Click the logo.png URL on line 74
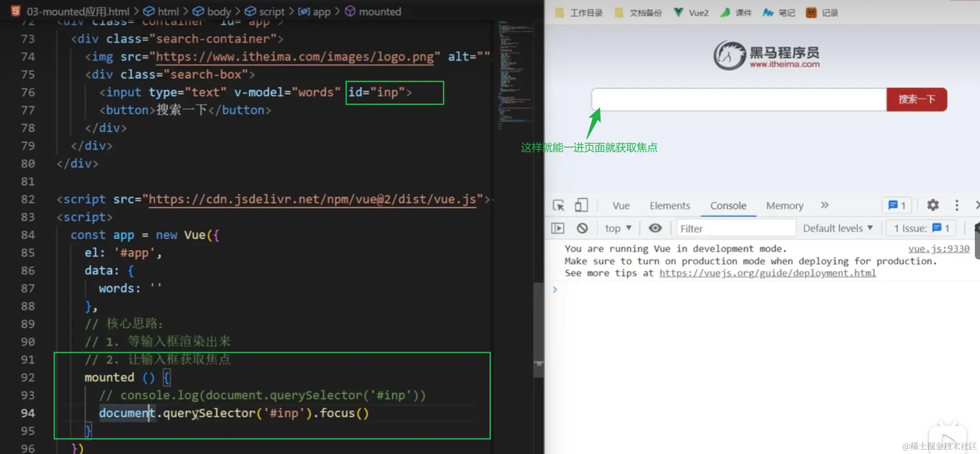Screen dimensions: 980x454 coord(295,56)
